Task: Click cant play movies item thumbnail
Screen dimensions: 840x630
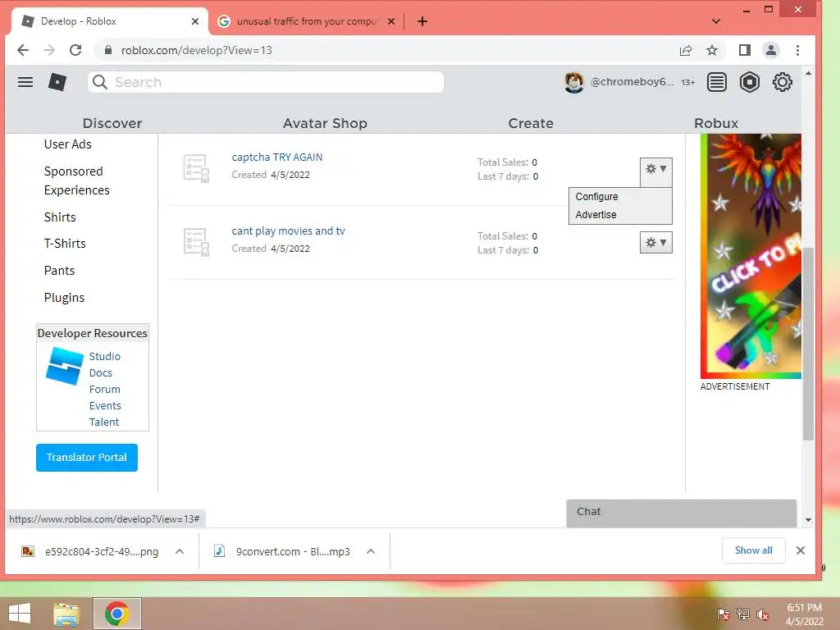Action: [x=195, y=242]
